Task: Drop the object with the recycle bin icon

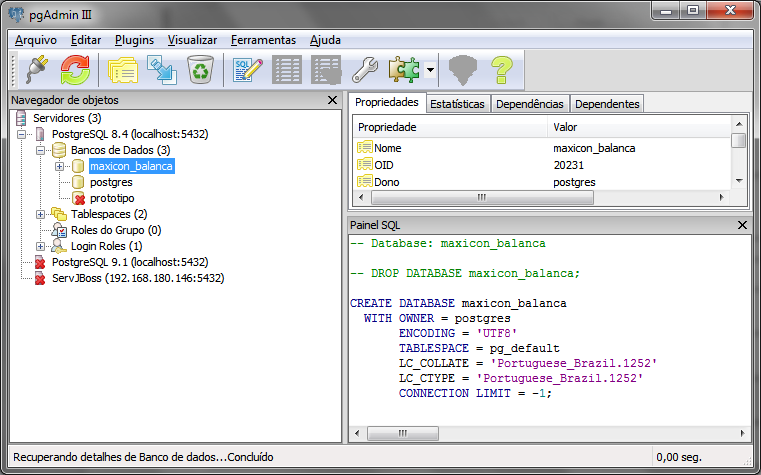Action: click(200, 70)
